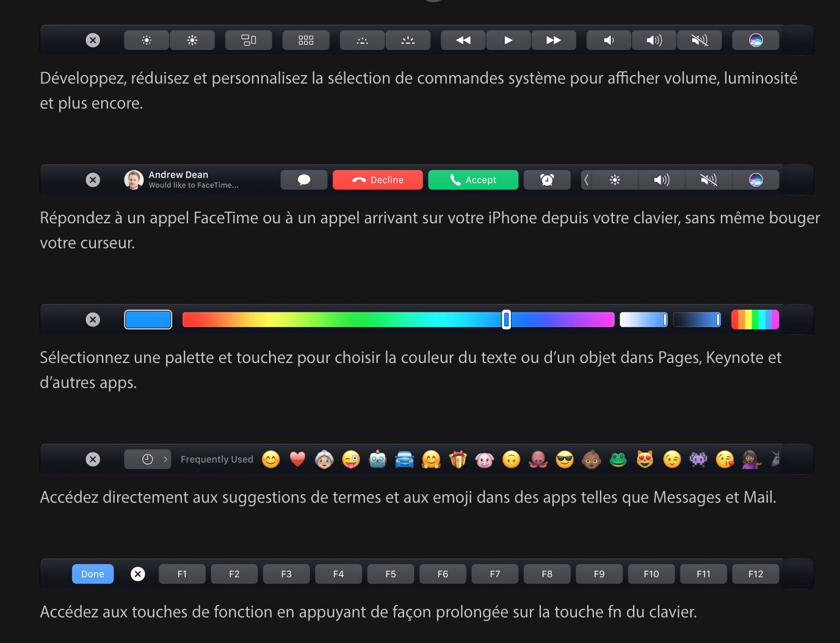Screen dimensions: 840x643
Task: Tap the F12 function key
Action: click(x=756, y=574)
